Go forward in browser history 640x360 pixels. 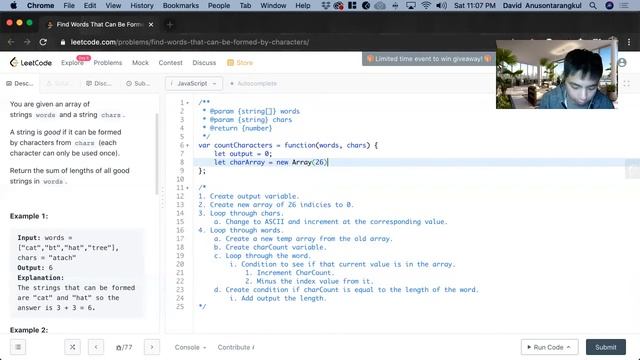27,42
